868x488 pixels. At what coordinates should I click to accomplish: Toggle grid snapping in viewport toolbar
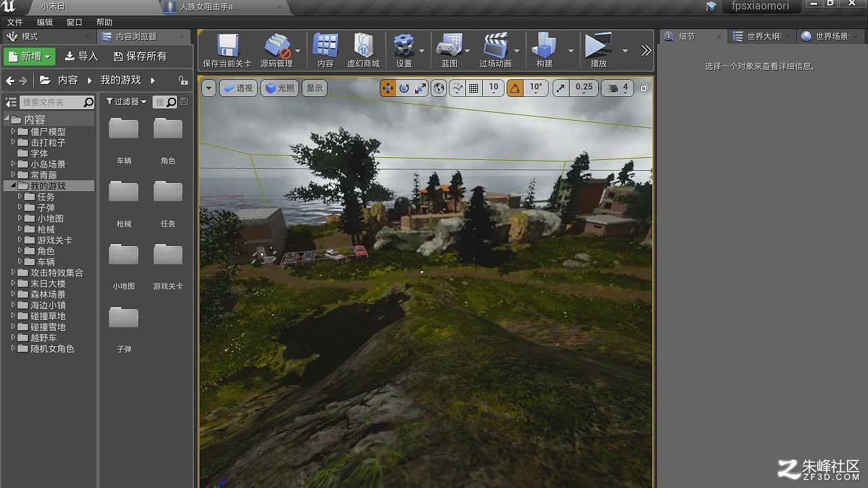pos(474,88)
